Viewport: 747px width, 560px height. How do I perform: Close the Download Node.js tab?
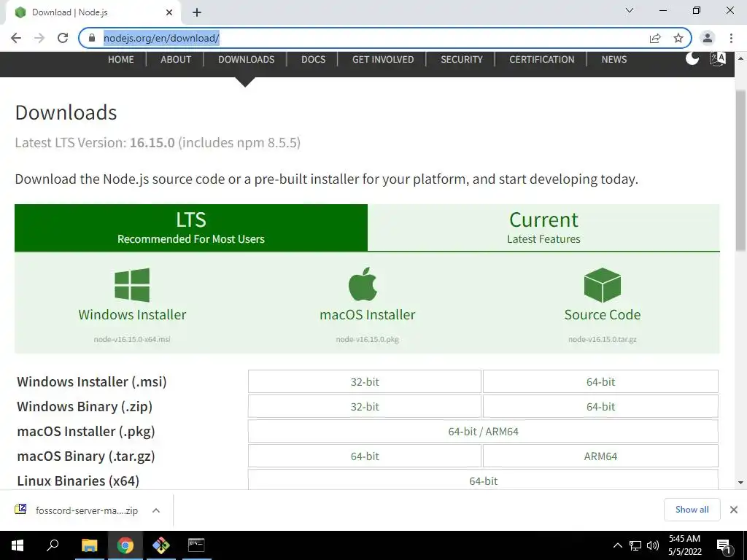pyautogui.click(x=169, y=12)
